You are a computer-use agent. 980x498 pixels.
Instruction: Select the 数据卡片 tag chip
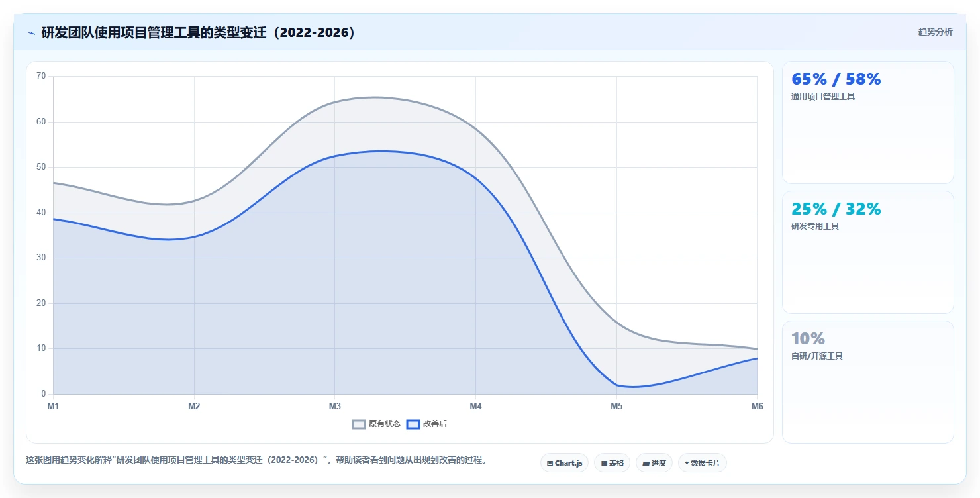[x=702, y=463]
